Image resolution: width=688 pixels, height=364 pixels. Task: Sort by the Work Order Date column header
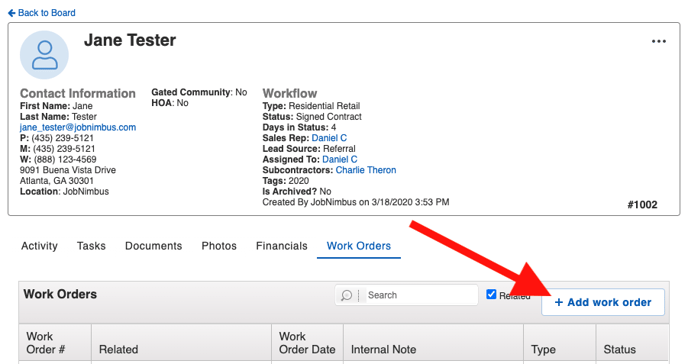click(307, 343)
